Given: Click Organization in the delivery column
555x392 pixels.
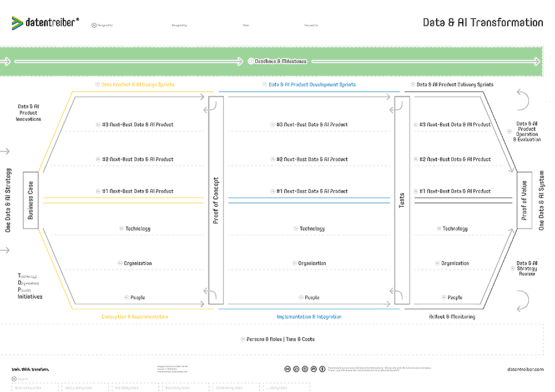Looking at the screenshot, I should click(x=455, y=263).
